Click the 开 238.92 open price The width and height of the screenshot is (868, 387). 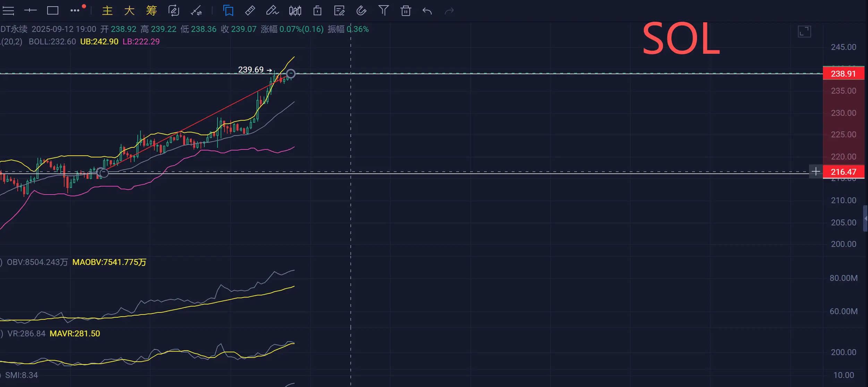[x=118, y=29]
